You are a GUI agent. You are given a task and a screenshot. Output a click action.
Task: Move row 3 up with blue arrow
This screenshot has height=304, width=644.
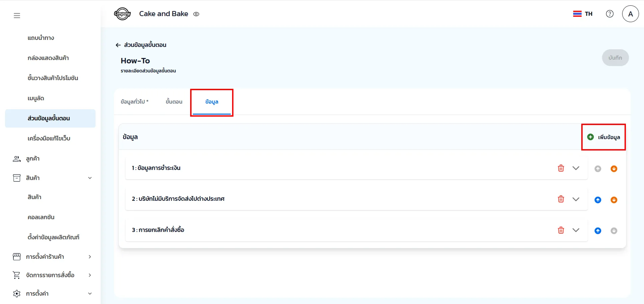click(x=598, y=231)
